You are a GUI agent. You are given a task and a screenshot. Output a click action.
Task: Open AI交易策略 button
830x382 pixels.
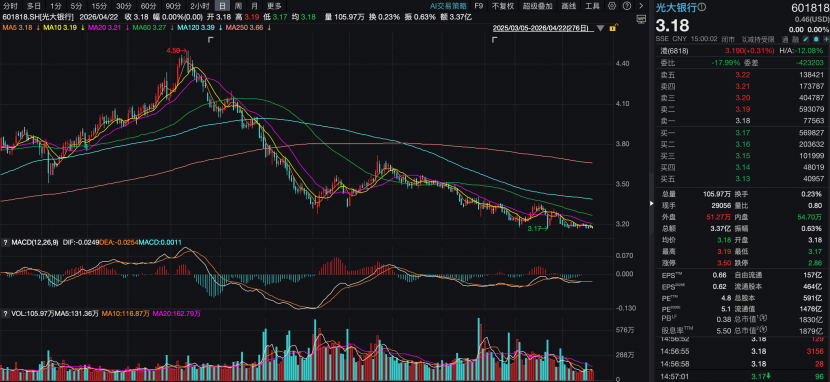pyautogui.click(x=448, y=6)
